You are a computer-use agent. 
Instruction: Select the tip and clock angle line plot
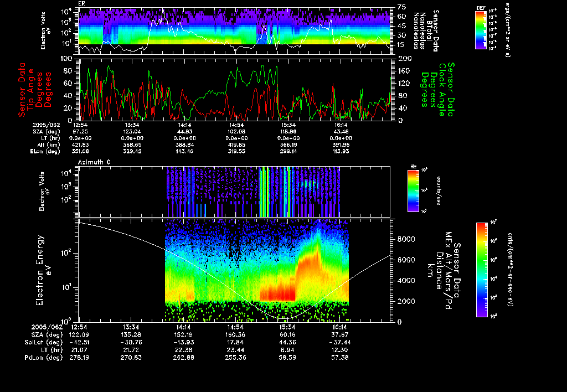(x=235, y=89)
